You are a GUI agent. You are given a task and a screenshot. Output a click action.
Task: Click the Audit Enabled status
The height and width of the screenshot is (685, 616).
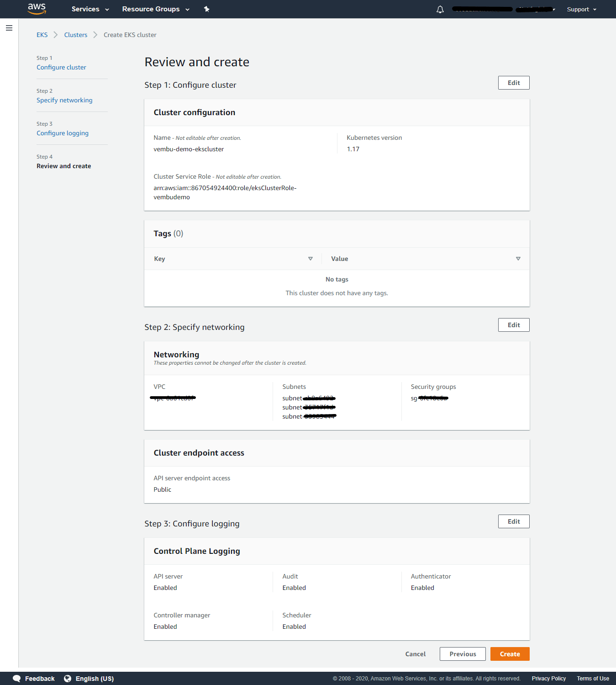point(294,588)
